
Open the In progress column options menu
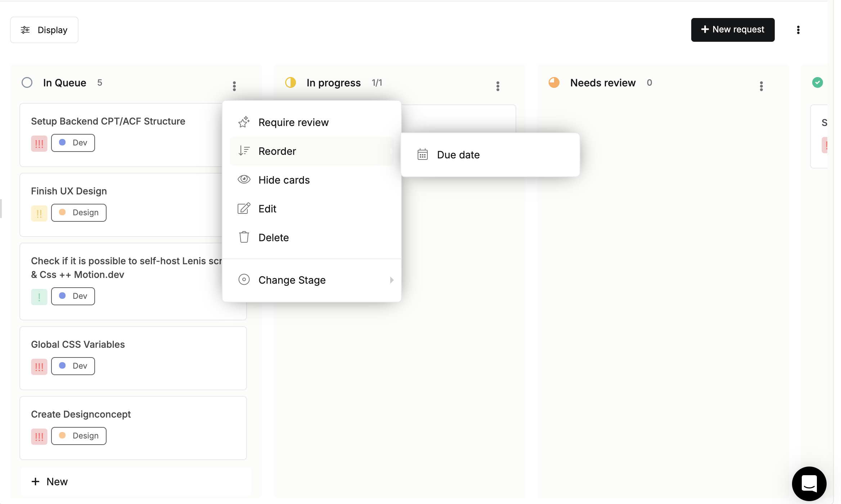[x=498, y=86]
